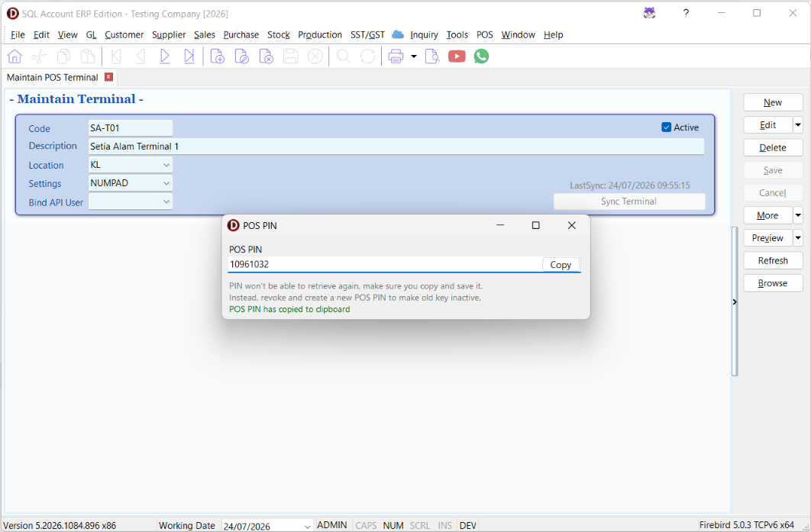
Task: Click the Delete button
Action: pyautogui.click(x=773, y=148)
